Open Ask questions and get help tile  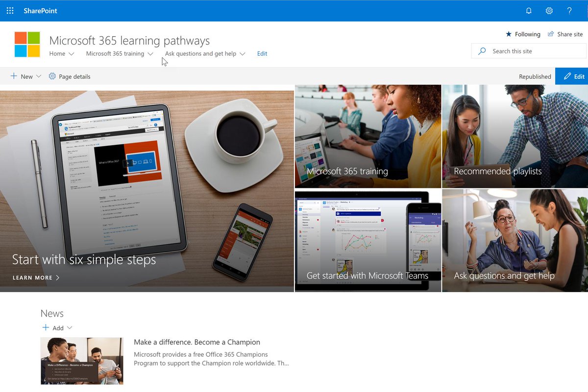click(515, 240)
